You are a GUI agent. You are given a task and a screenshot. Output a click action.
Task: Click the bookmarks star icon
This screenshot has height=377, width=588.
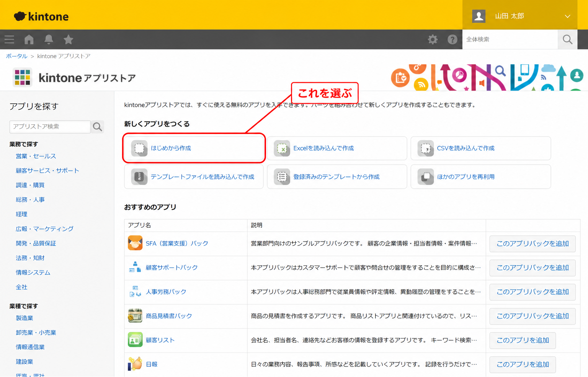(x=69, y=39)
